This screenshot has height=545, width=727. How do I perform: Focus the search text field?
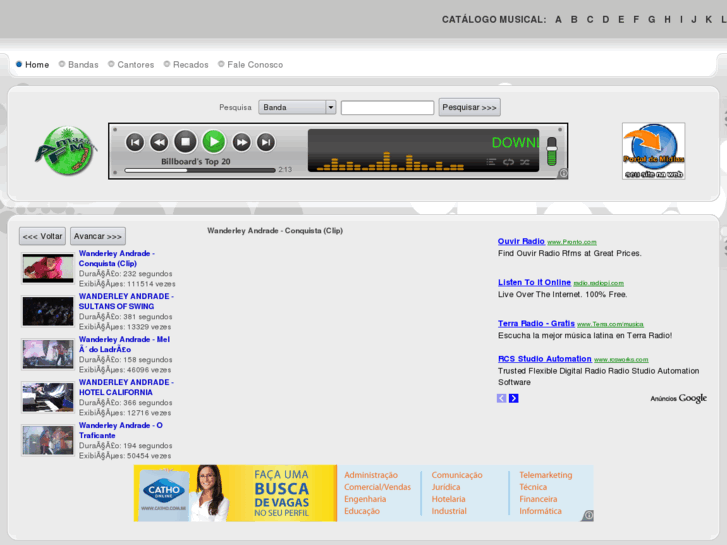coord(387,108)
